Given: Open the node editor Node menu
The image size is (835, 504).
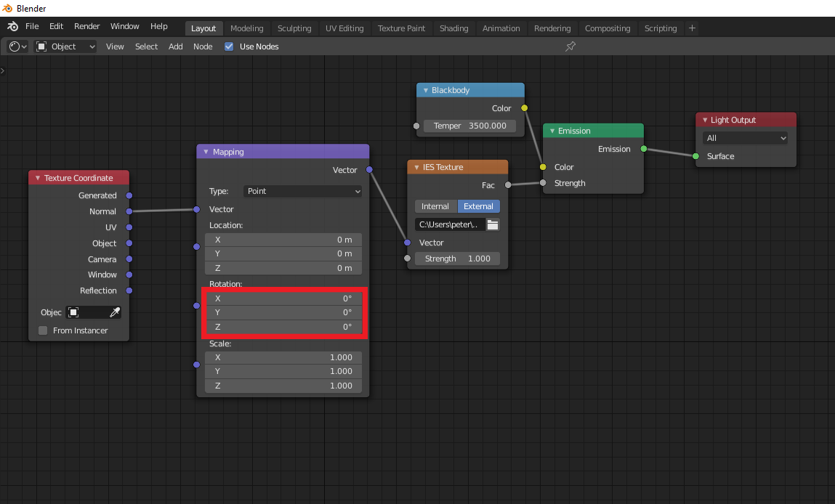Looking at the screenshot, I should click(203, 46).
